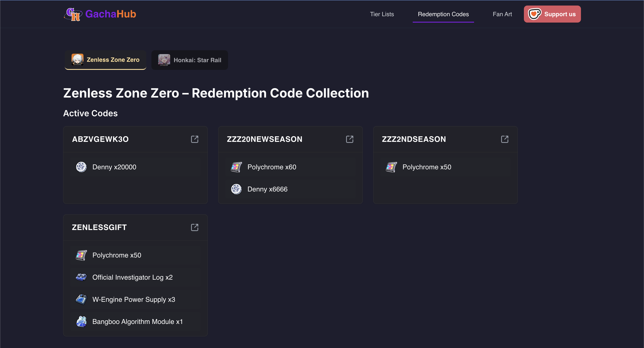This screenshot has height=348, width=644.
Task: Click the W-Engine Power Supply icon
Action: 81,299
